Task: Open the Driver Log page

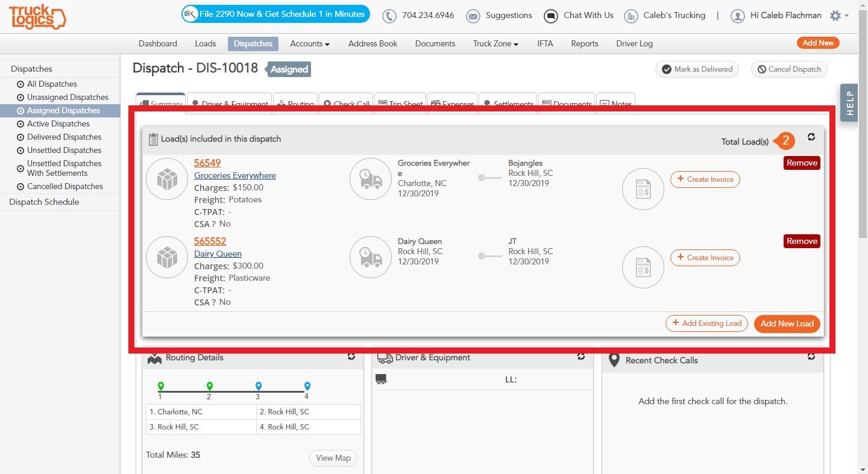Action: click(x=634, y=43)
